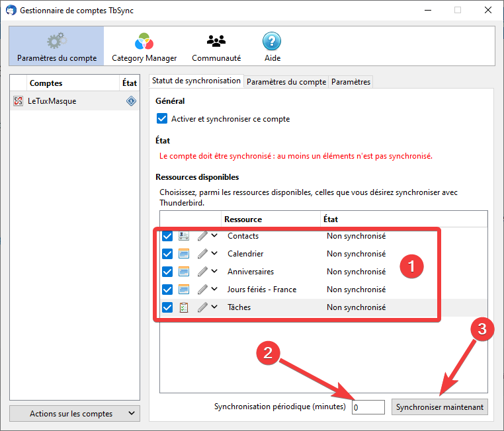This screenshot has width=504, height=431.
Task: Click the Contacts address book icon
Action: (x=184, y=236)
